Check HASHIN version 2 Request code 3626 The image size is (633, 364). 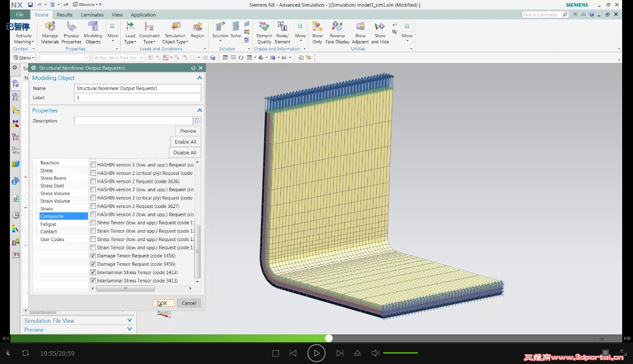[x=93, y=181]
